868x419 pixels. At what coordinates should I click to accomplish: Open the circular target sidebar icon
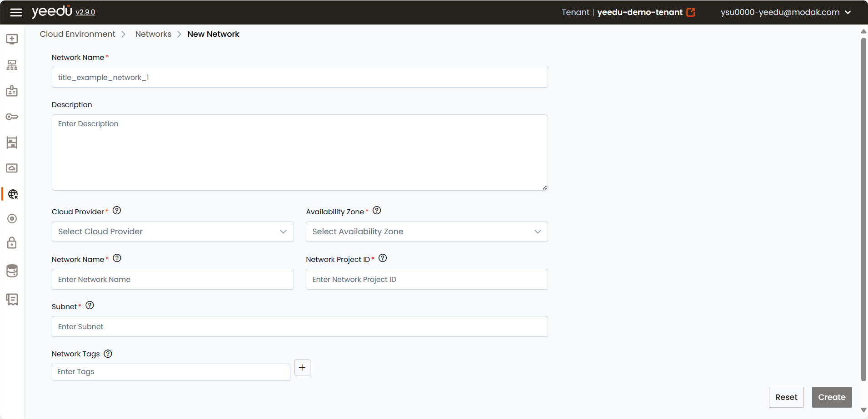click(12, 219)
